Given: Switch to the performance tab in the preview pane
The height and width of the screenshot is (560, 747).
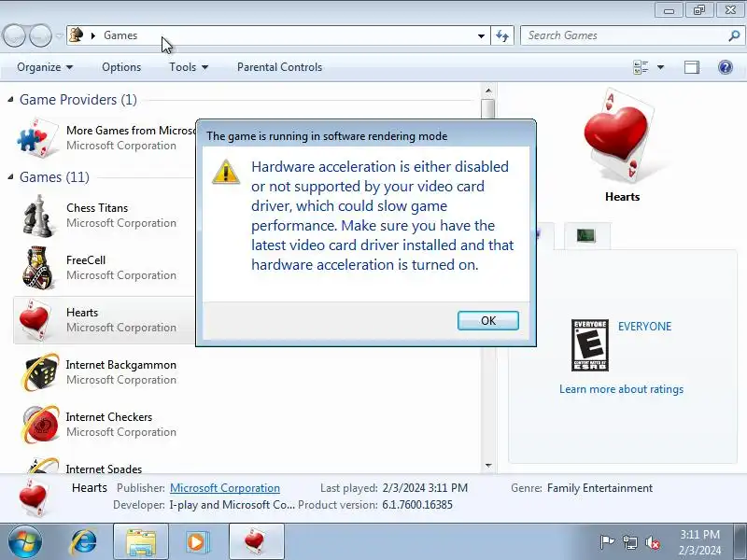Looking at the screenshot, I should 586,235.
